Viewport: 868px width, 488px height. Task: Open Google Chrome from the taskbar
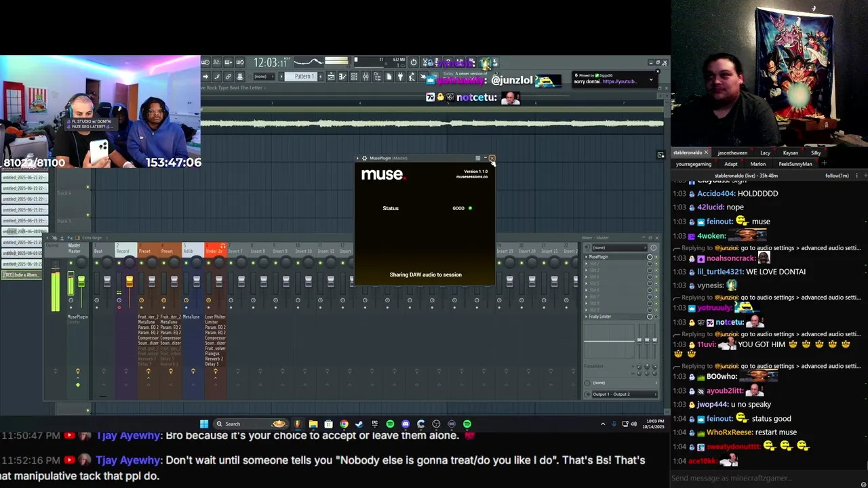pyautogui.click(x=344, y=424)
